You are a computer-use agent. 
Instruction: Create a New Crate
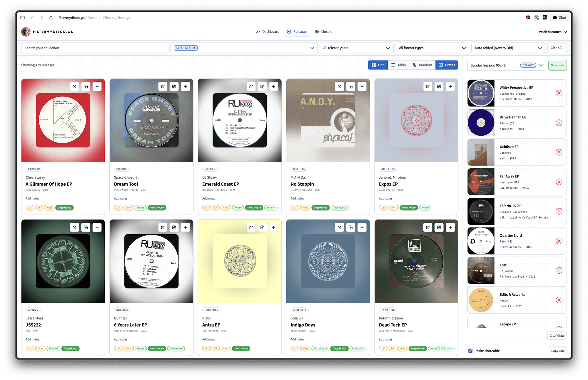(557, 65)
